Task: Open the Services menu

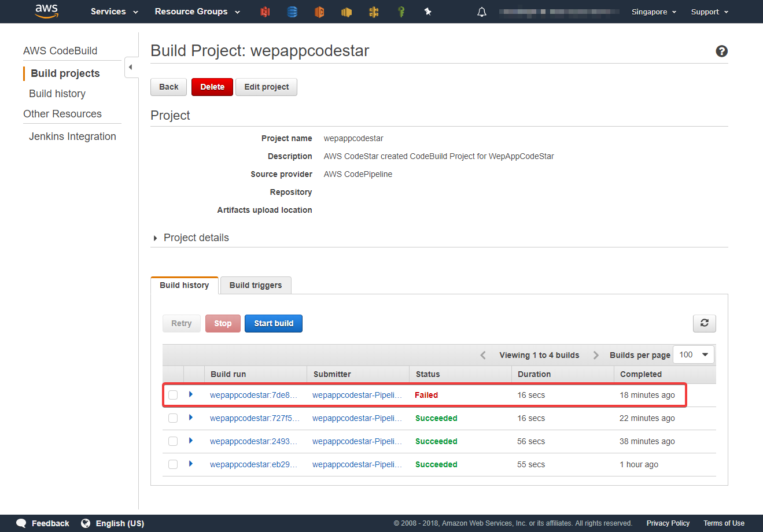Action: pyautogui.click(x=115, y=12)
